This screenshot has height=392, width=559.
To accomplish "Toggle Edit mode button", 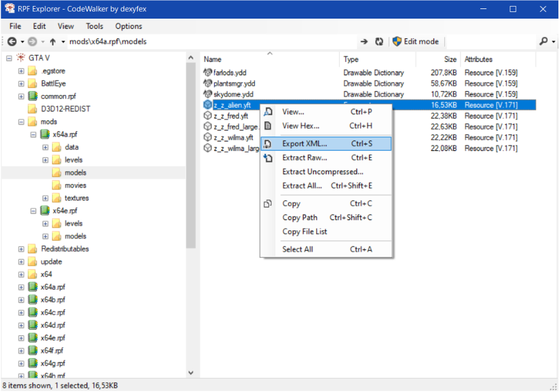I will (415, 41).
